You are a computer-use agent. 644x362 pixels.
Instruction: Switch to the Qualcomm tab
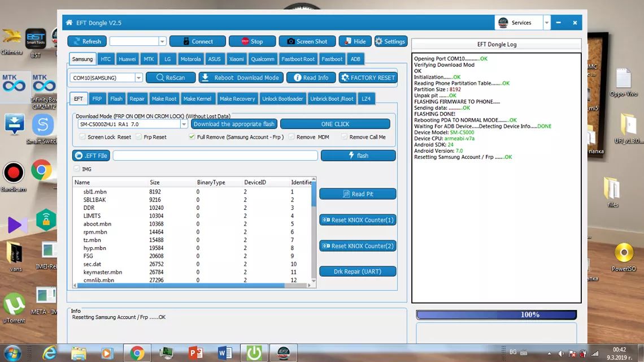tap(263, 59)
